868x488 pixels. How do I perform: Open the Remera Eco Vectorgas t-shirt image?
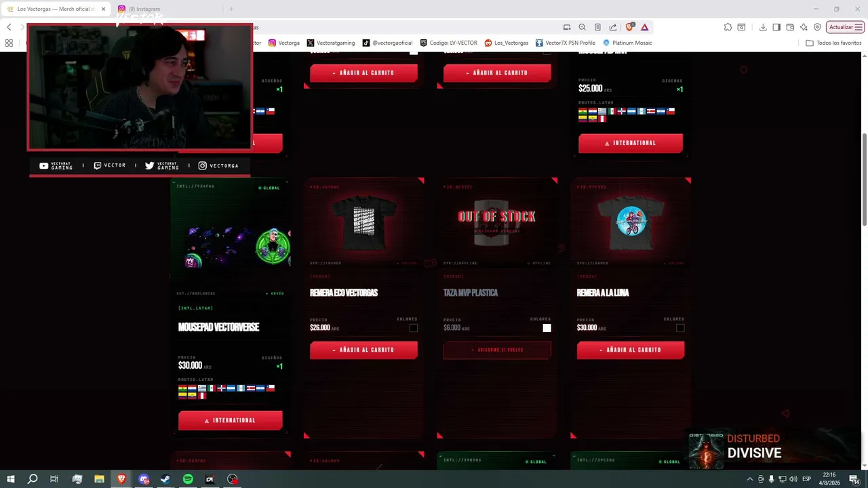364,223
